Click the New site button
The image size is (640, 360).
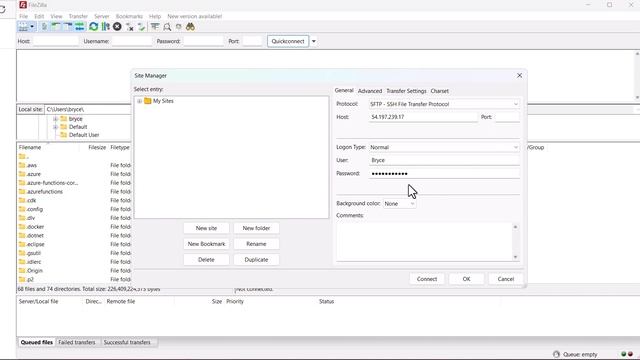(206, 228)
